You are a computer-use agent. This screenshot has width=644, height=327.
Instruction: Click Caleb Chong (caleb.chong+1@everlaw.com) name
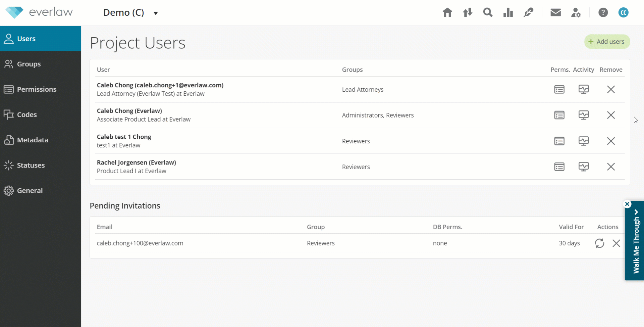tap(160, 85)
